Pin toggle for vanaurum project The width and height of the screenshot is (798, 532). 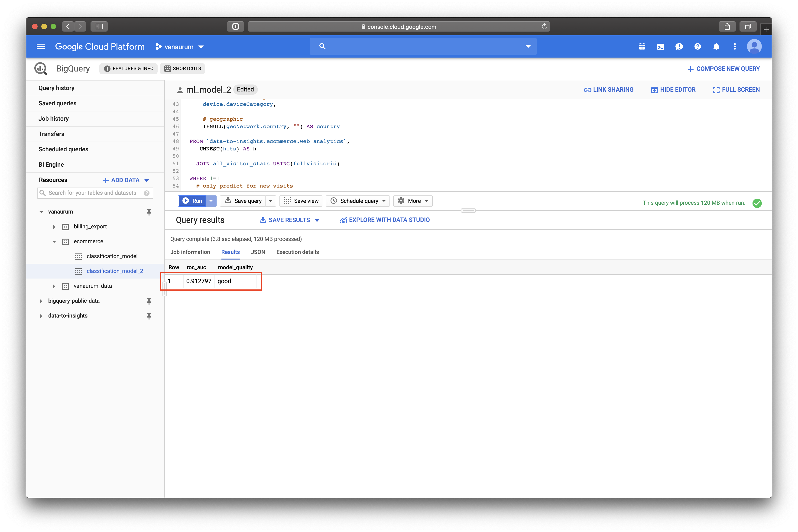click(x=149, y=212)
